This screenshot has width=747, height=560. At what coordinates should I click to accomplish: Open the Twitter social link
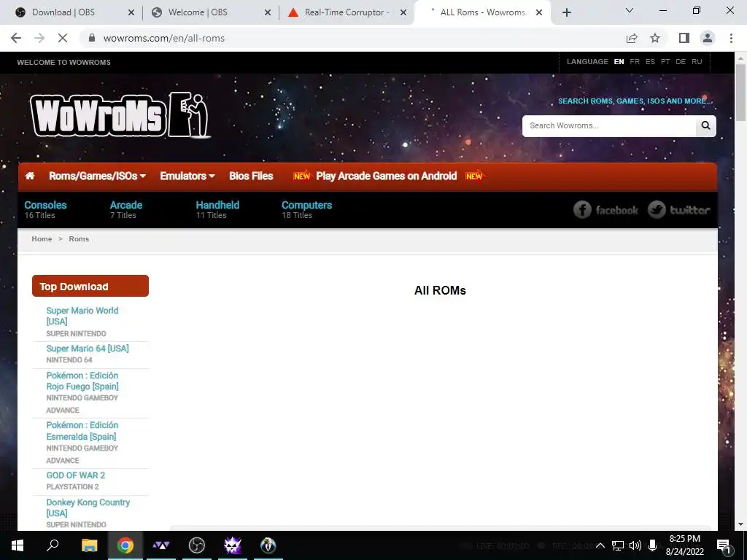point(679,209)
